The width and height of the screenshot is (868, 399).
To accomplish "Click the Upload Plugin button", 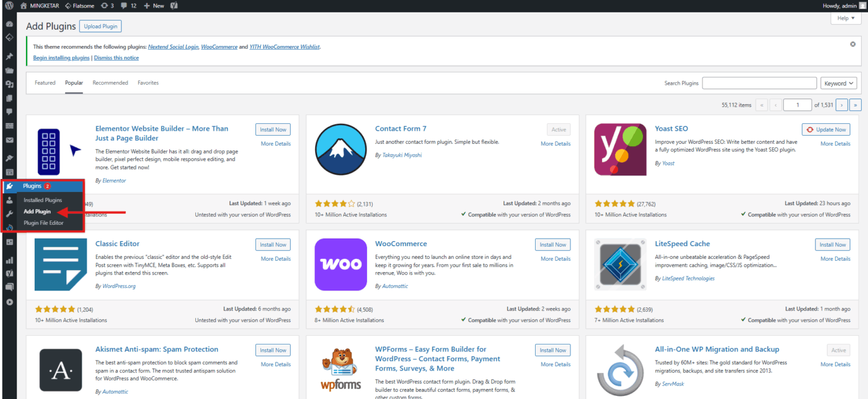I will tap(101, 27).
